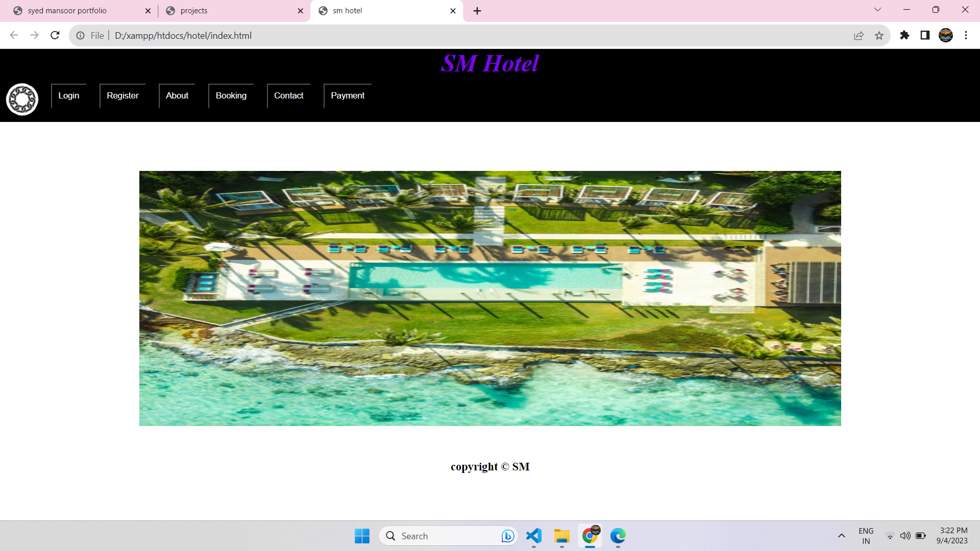Open the Windows Start menu
This screenshot has height=551, width=980.
pyautogui.click(x=362, y=536)
